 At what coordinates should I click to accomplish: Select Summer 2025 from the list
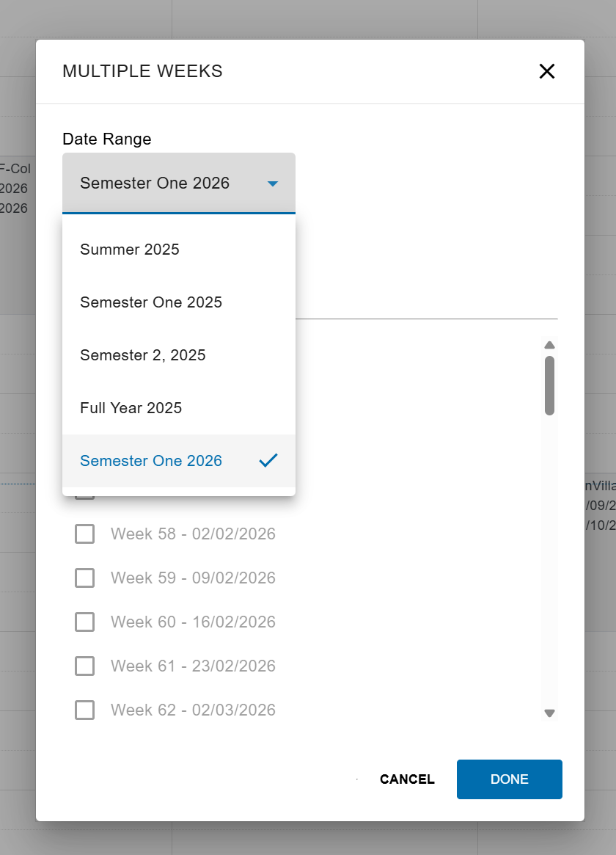click(x=179, y=250)
